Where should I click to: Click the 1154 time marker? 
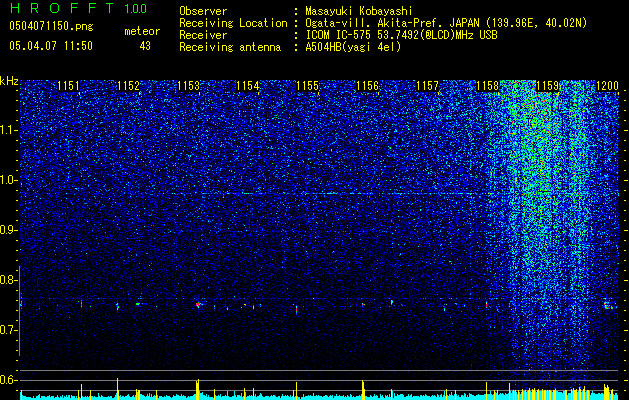tap(248, 86)
